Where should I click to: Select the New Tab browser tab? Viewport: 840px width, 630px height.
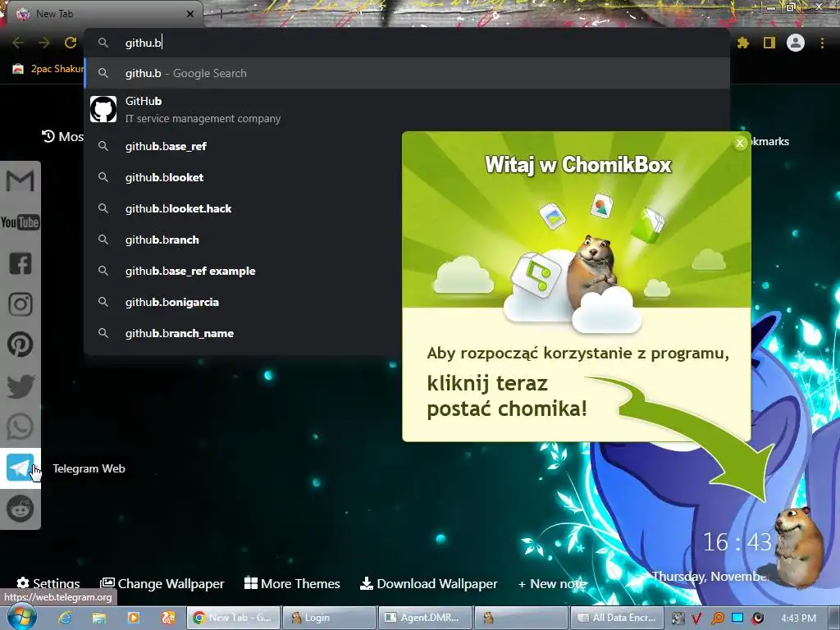pyautogui.click(x=102, y=14)
